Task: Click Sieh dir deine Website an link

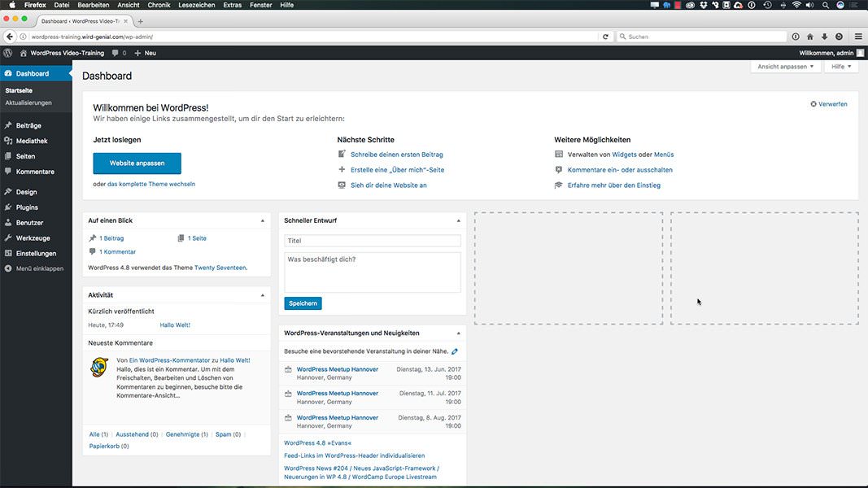Action: [389, 185]
